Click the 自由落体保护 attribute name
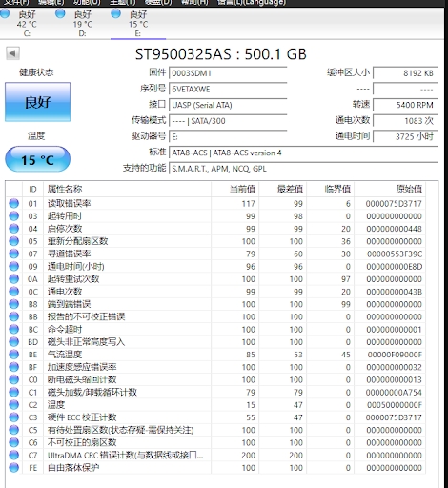This screenshot has width=448, height=488. 73,468
